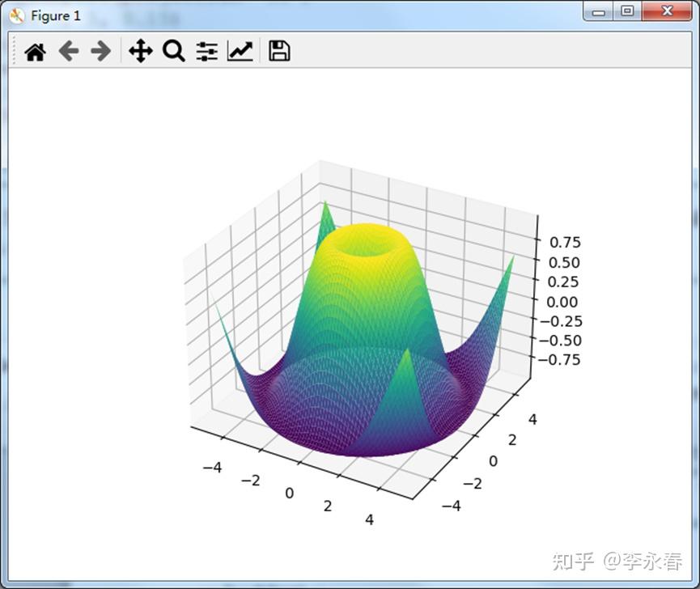Click the 0.50 z-axis tick label
700x589 pixels.
564,262
